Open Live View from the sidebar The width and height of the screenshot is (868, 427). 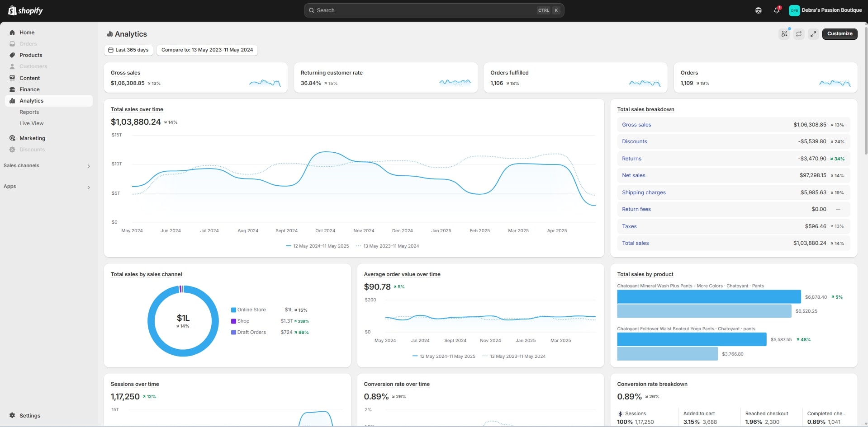31,123
